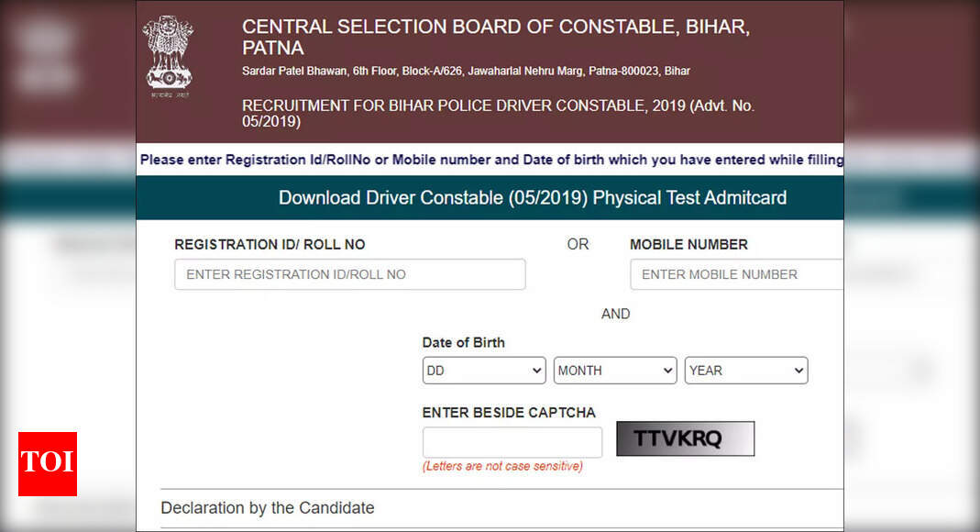Image resolution: width=980 pixels, height=532 pixels.
Task: Click the scrolling instruction notice text
Action: click(491, 160)
